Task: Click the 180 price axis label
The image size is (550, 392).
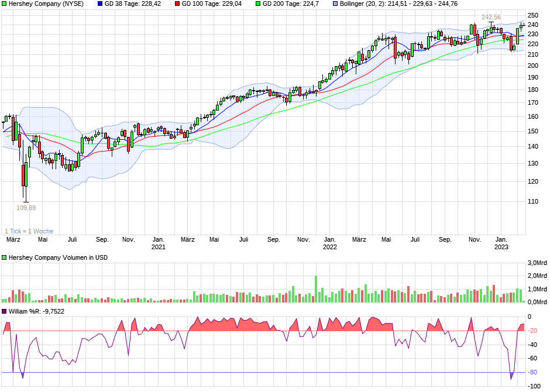Action: (533, 90)
